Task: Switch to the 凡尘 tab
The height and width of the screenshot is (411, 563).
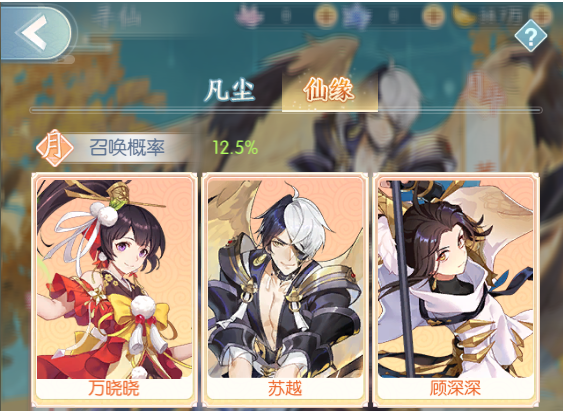Action: pyautogui.click(x=230, y=90)
